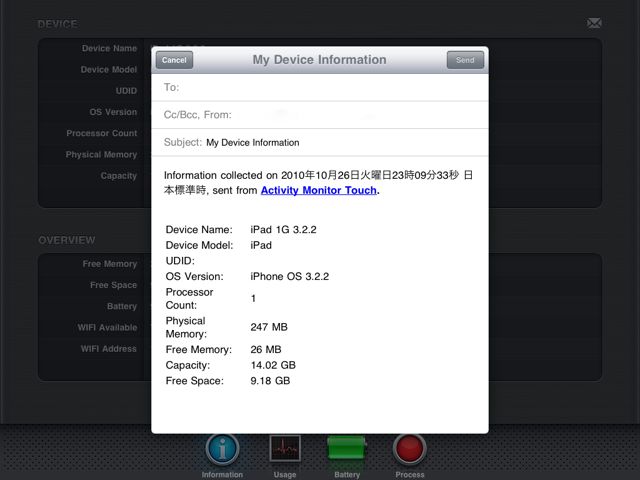The width and height of the screenshot is (640, 480).
Task: Select 'iPhone OS 3.2.2' value
Action: [x=289, y=276]
